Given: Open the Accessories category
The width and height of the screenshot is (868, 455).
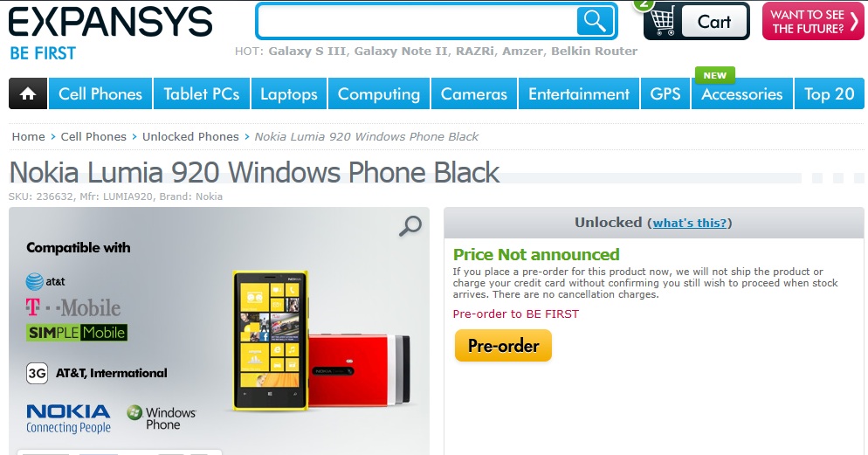Looking at the screenshot, I should click(741, 93).
